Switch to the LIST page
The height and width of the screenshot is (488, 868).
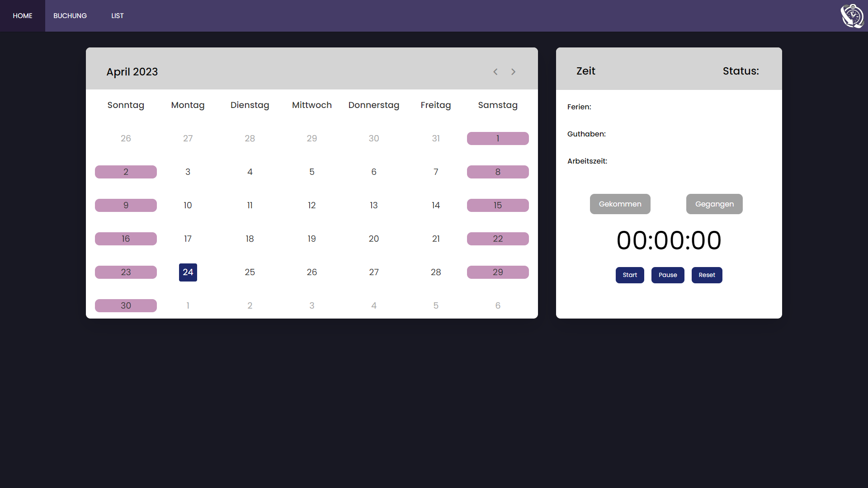(118, 16)
